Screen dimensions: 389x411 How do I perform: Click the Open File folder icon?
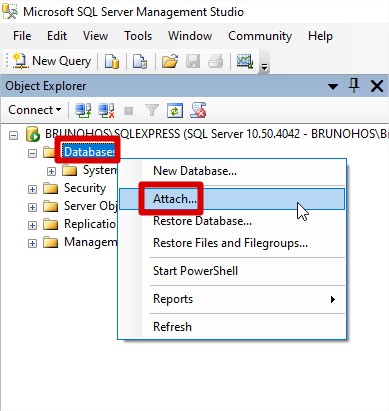coord(170,61)
